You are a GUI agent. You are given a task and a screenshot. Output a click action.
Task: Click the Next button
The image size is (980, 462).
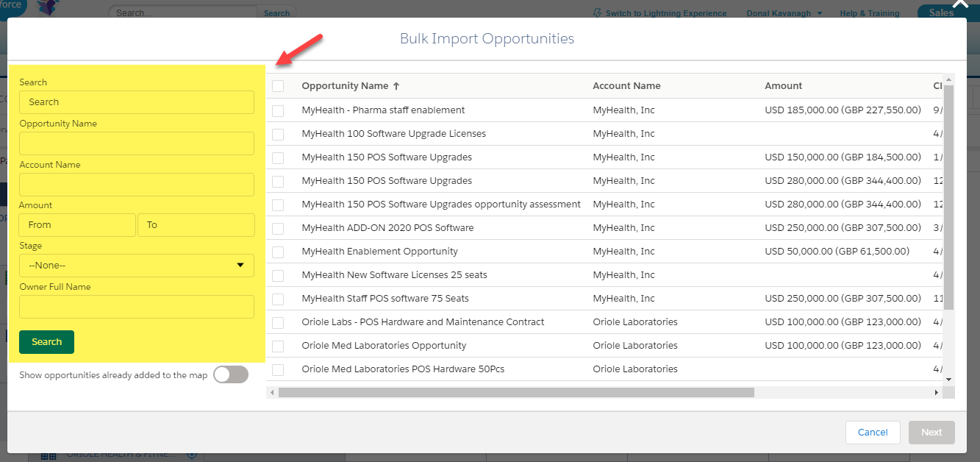pyautogui.click(x=931, y=433)
